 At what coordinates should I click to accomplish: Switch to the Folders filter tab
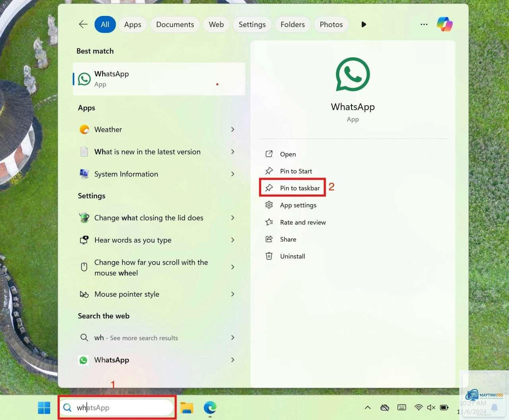pyautogui.click(x=293, y=24)
